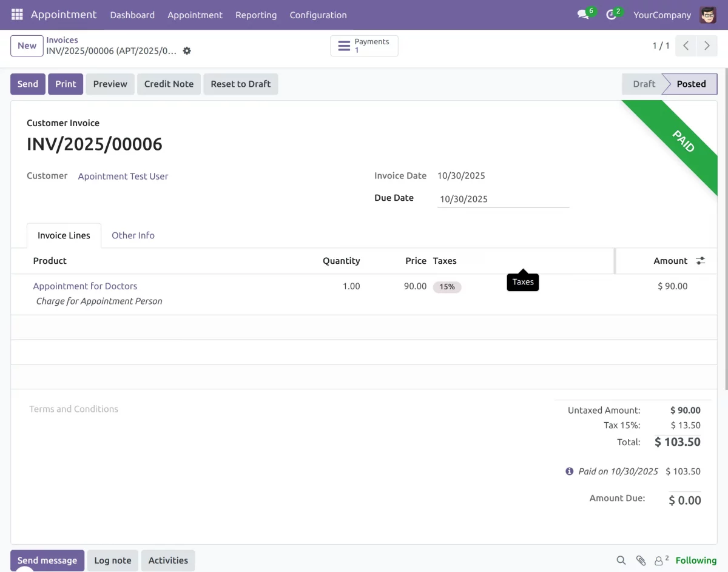Show optional columns via sliders icon
The width and height of the screenshot is (728, 572).
pyautogui.click(x=700, y=260)
